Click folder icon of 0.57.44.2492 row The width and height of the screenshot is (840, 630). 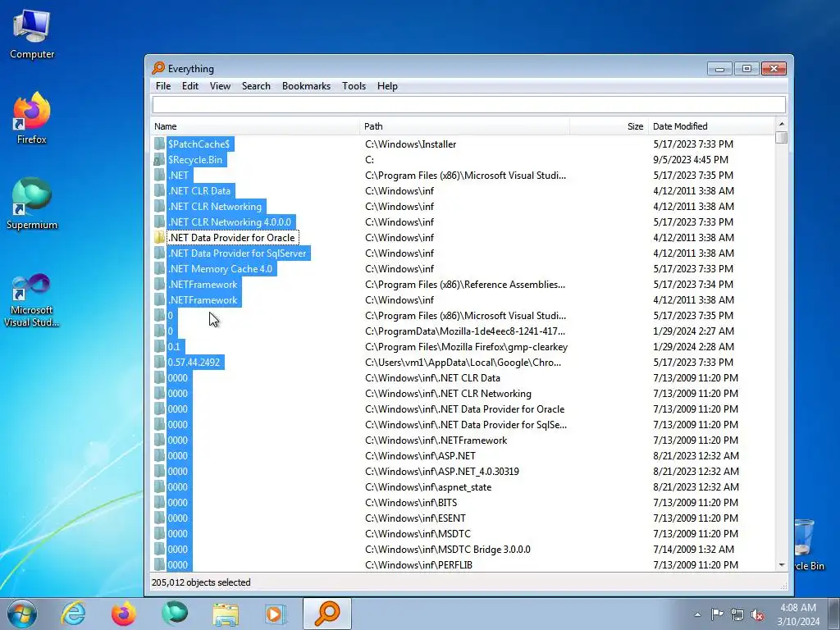tap(159, 362)
